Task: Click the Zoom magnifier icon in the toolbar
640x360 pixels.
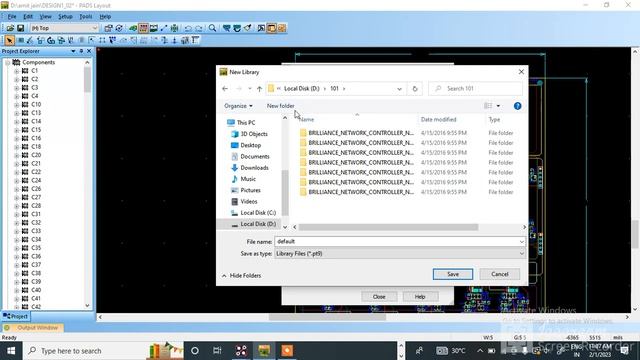Action: click(212, 28)
